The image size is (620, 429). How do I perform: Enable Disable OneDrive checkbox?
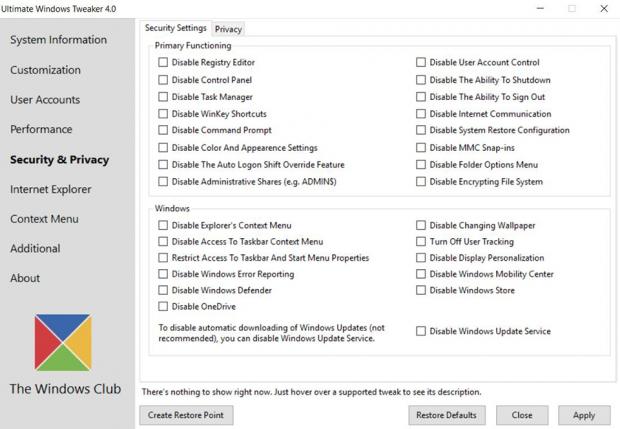(x=164, y=307)
